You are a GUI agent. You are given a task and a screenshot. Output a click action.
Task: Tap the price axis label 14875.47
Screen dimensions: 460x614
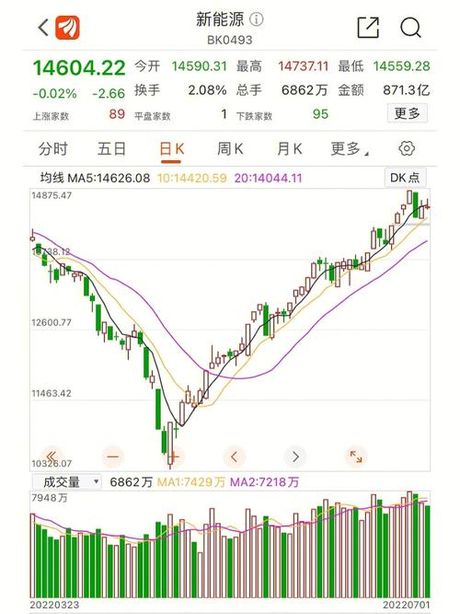tap(52, 195)
